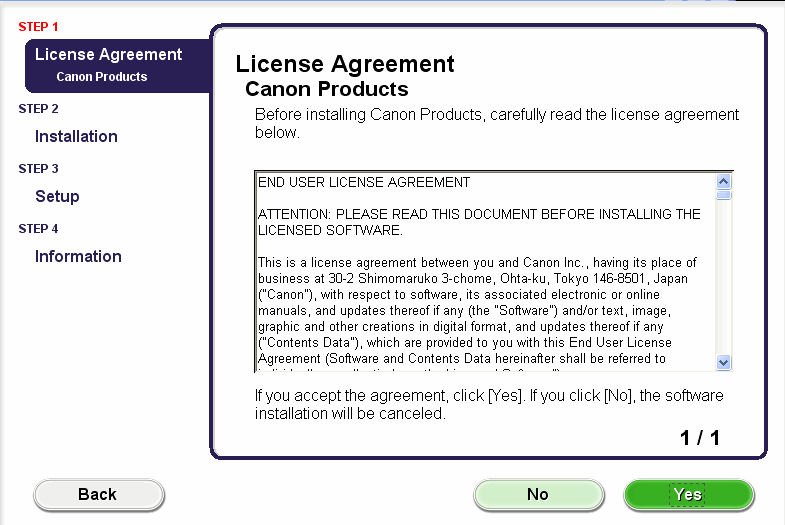Click the red STEP 1 label
Image resolution: width=785 pixels, height=525 pixels.
coord(38,27)
